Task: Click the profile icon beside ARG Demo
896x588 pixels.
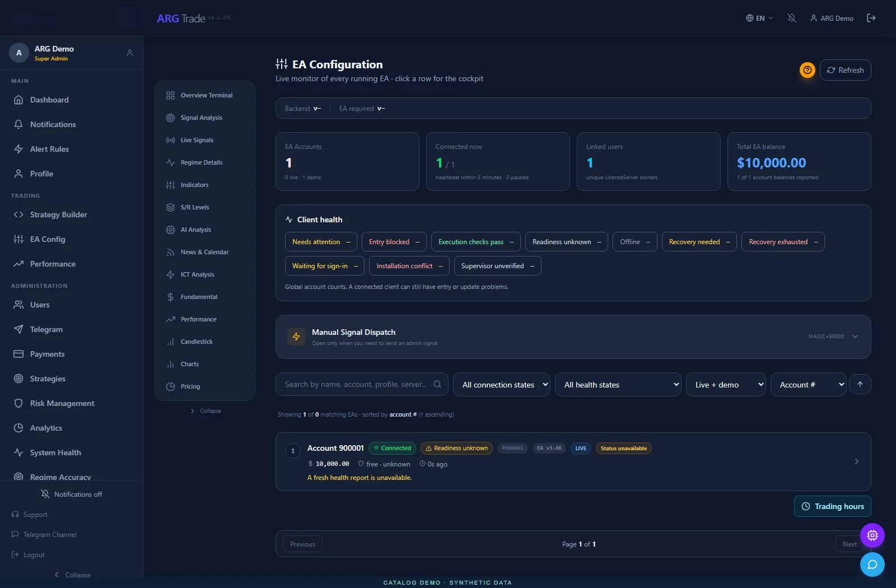Action: click(x=130, y=53)
